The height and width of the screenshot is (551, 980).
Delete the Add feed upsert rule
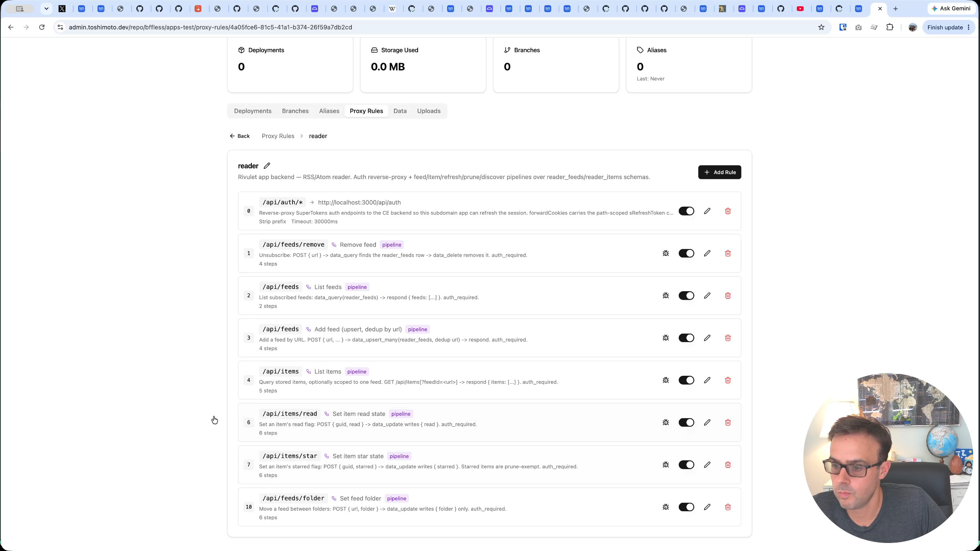pyautogui.click(x=728, y=338)
